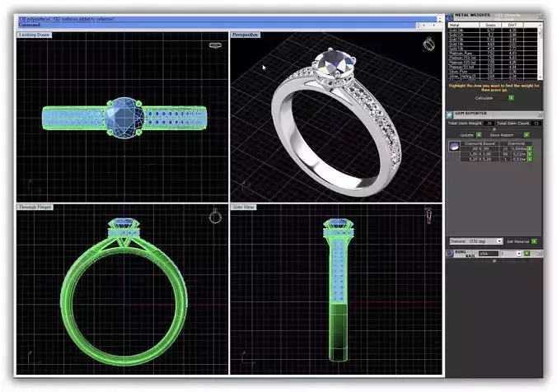
Task: Click the green go button beside Update
Action: [x=479, y=135]
